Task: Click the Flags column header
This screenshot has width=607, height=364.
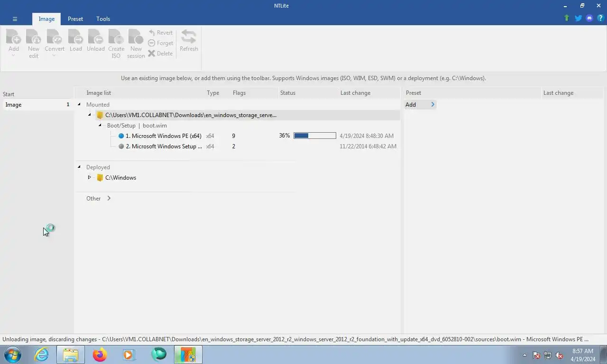Action: click(x=239, y=93)
